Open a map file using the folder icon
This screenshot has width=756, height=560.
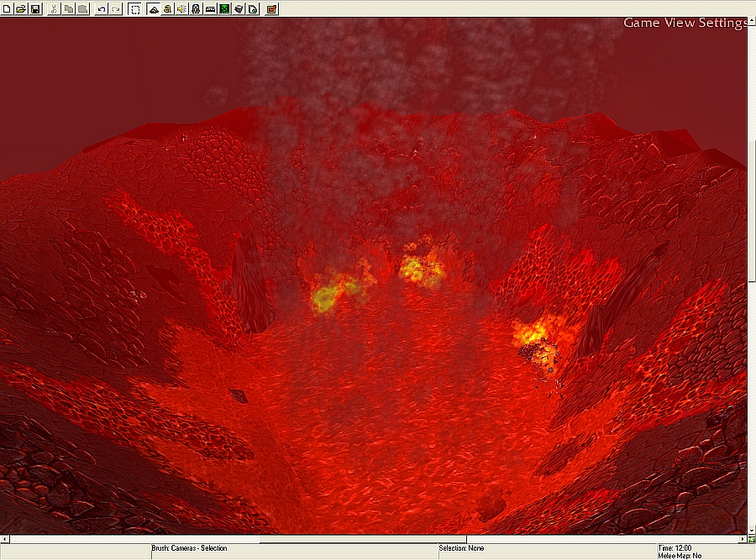click(21, 8)
